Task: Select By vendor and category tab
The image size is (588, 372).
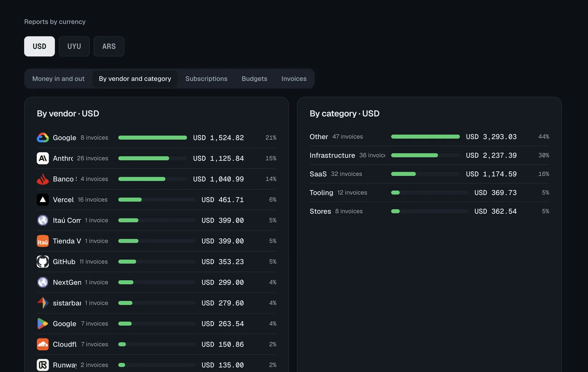Action: (x=135, y=79)
